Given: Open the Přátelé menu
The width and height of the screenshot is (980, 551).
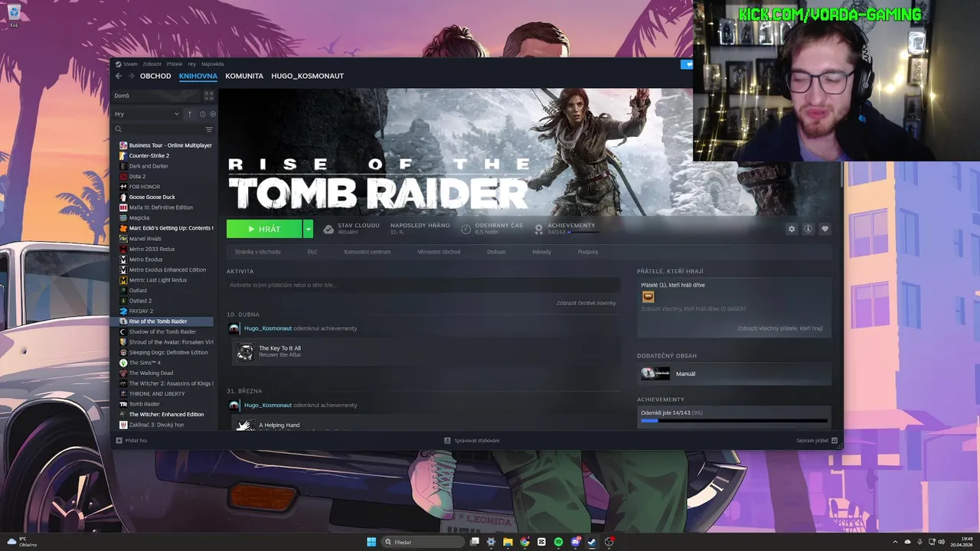Looking at the screenshot, I should click(x=175, y=64).
